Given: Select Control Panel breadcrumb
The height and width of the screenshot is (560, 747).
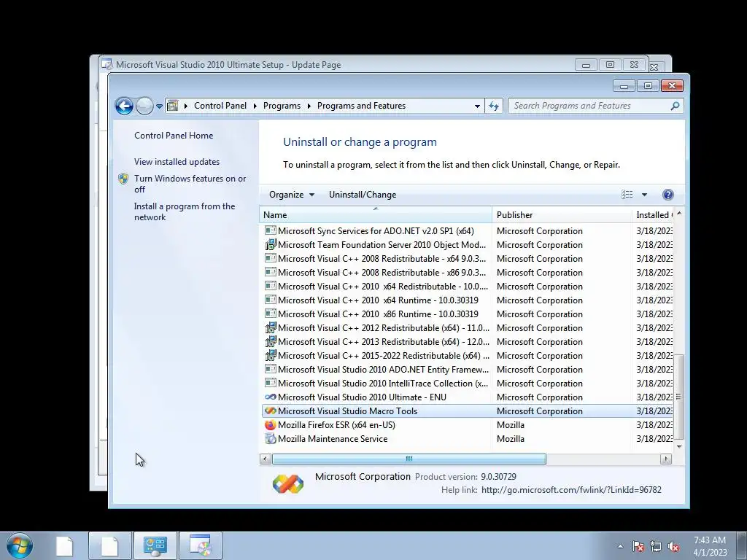Looking at the screenshot, I should [220, 106].
